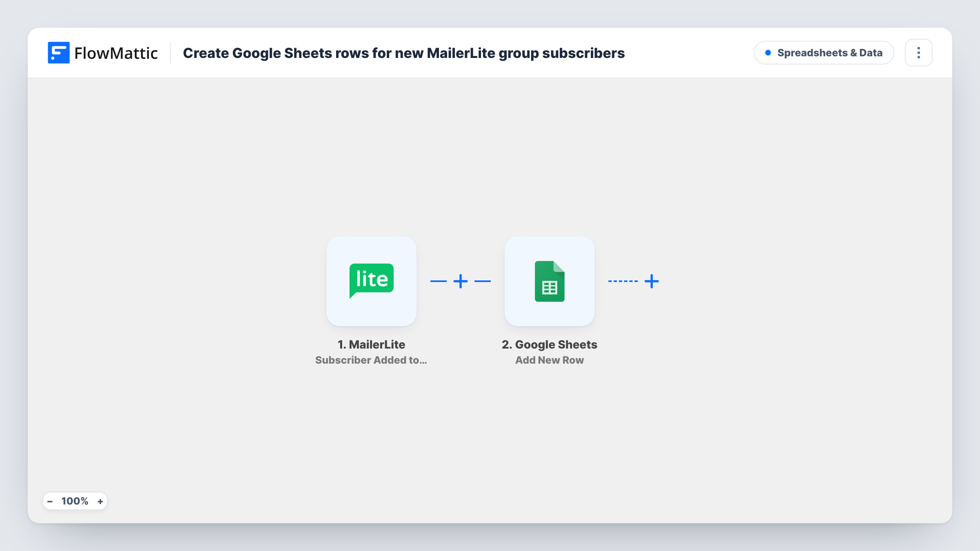Click the FlowMattic logo icon

pos(58,53)
